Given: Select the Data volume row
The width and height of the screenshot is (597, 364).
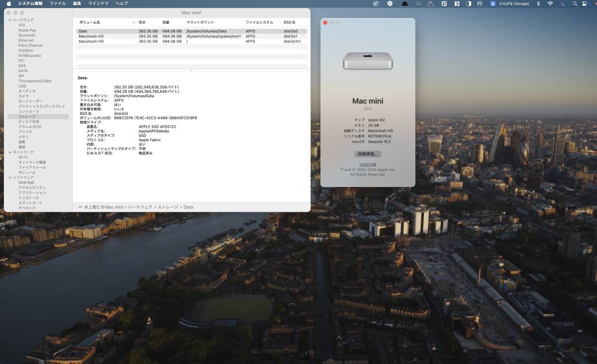Looking at the screenshot, I should click(192, 31).
